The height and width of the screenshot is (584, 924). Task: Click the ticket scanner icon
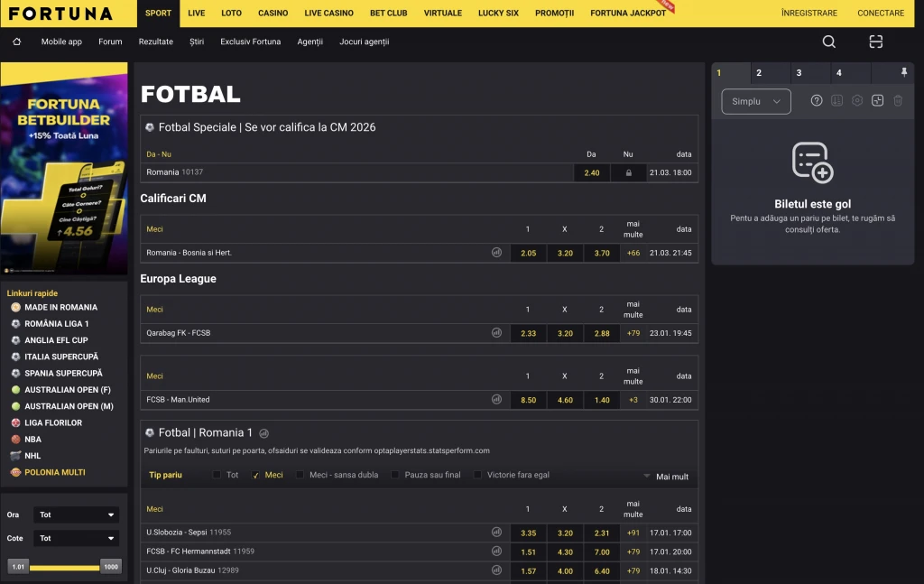(x=875, y=42)
